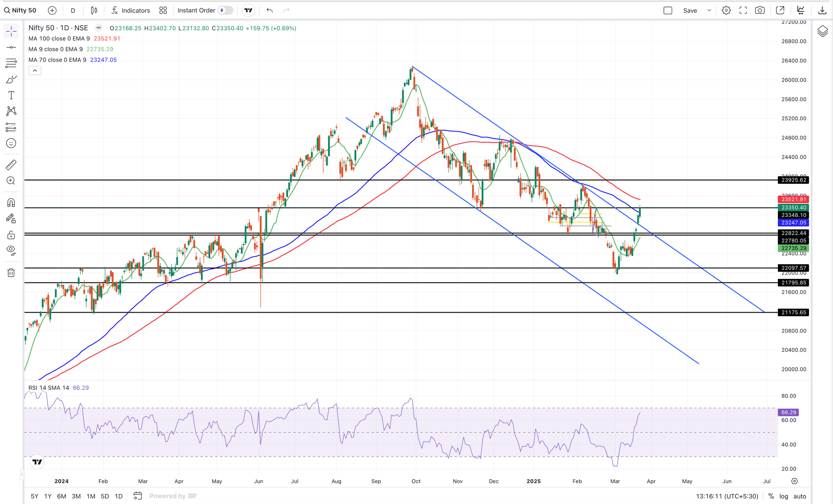
Task: Enter fullscreen mode
Action: point(743,10)
